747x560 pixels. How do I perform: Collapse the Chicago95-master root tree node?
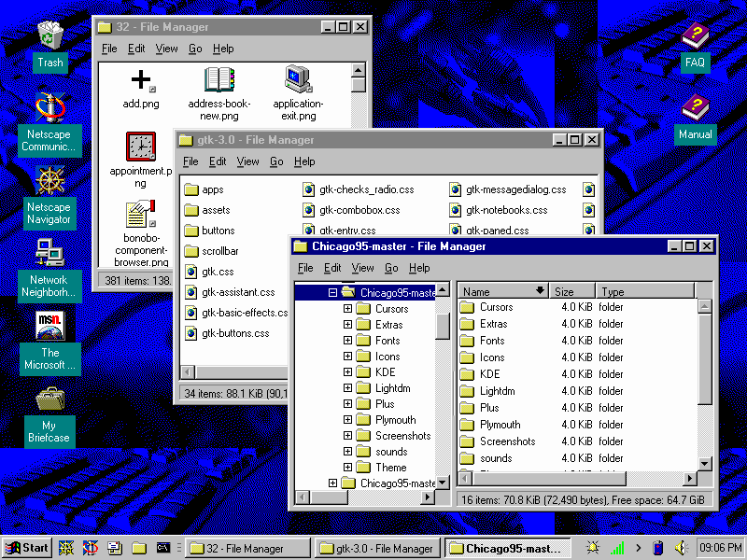[333, 292]
